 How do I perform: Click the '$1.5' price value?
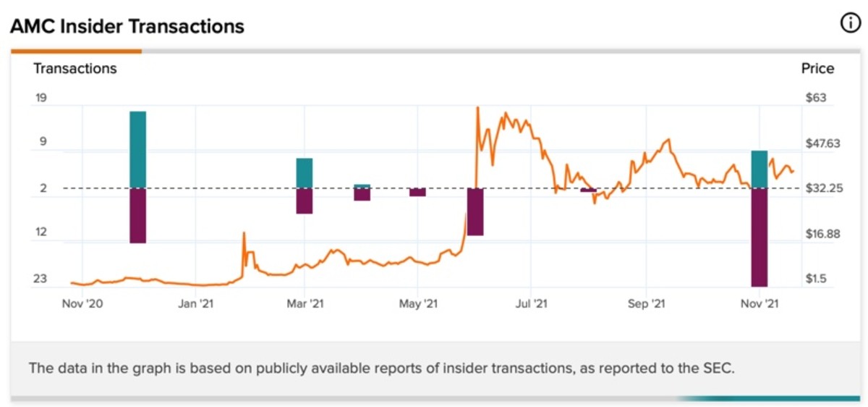point(817,279)
